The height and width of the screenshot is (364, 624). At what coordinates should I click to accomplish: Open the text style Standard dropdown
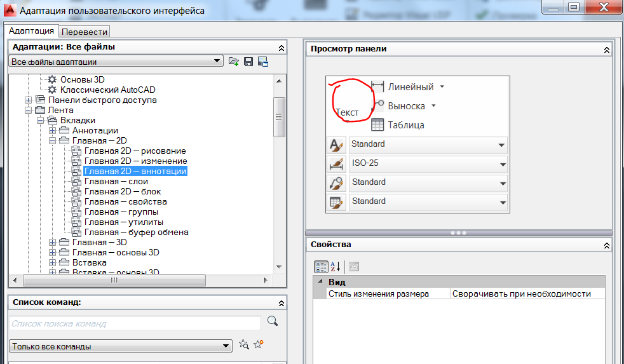coord(501,145)
